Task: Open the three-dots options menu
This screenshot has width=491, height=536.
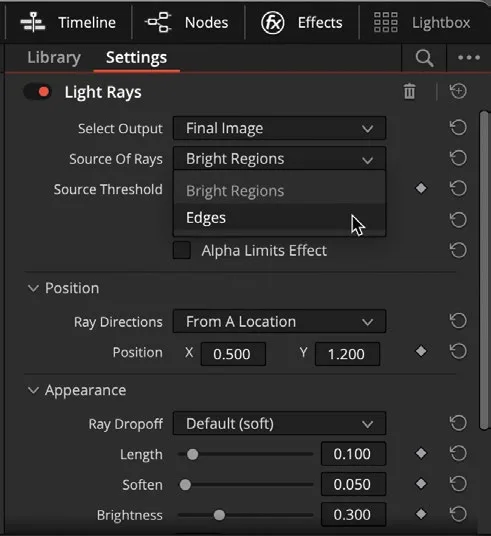Action: tap(469, 57)
